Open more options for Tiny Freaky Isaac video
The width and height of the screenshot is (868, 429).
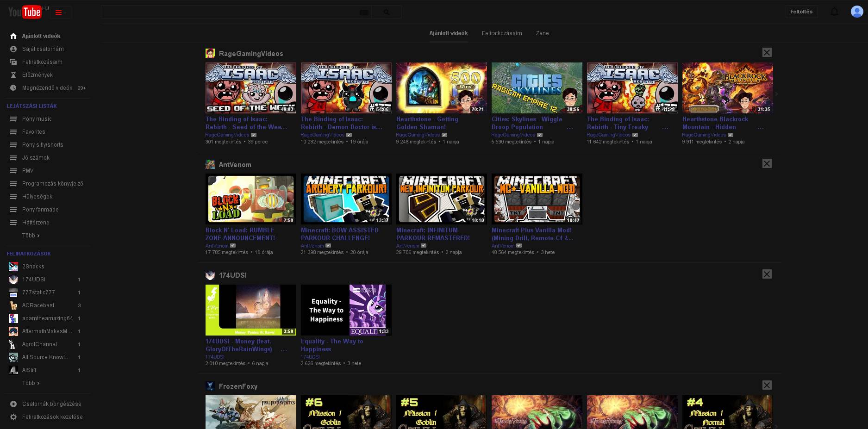coord(665,127)
